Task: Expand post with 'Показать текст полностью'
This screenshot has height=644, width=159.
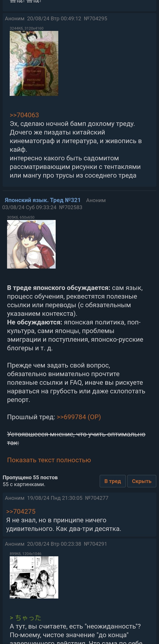Action: (49, 460)
